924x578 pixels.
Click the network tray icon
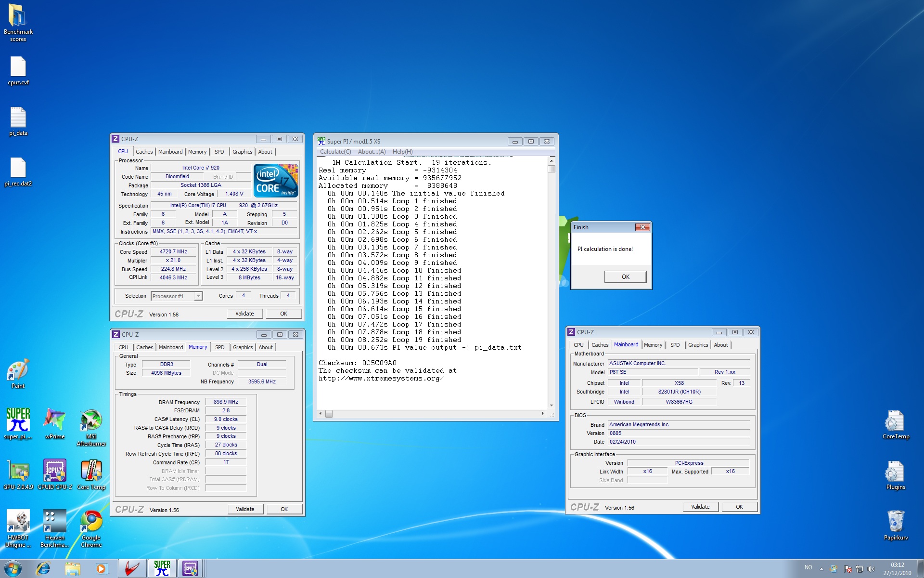click(x=859, y=569)
